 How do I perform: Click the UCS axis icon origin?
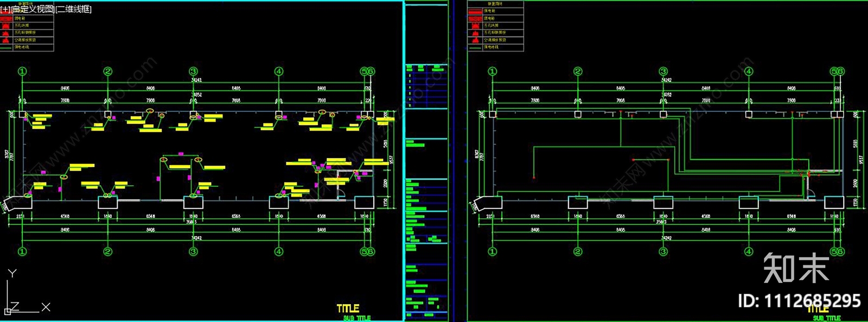[x=8, y=311]
